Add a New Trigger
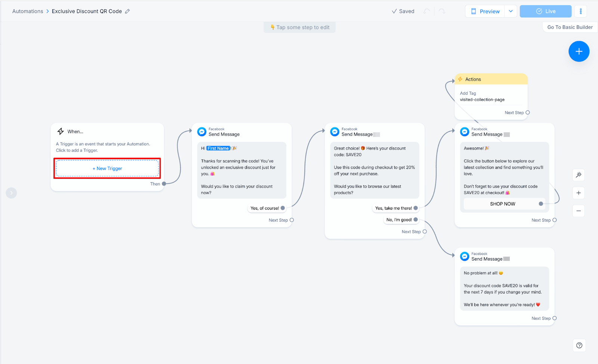Screen dimensions: 598x364 (x=107, y=169)
